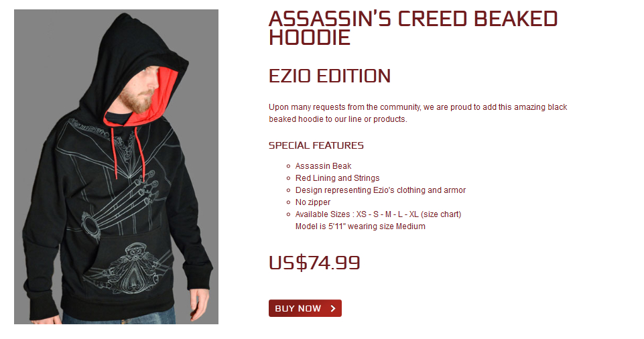Click the product description paragraph

[417, 113]
